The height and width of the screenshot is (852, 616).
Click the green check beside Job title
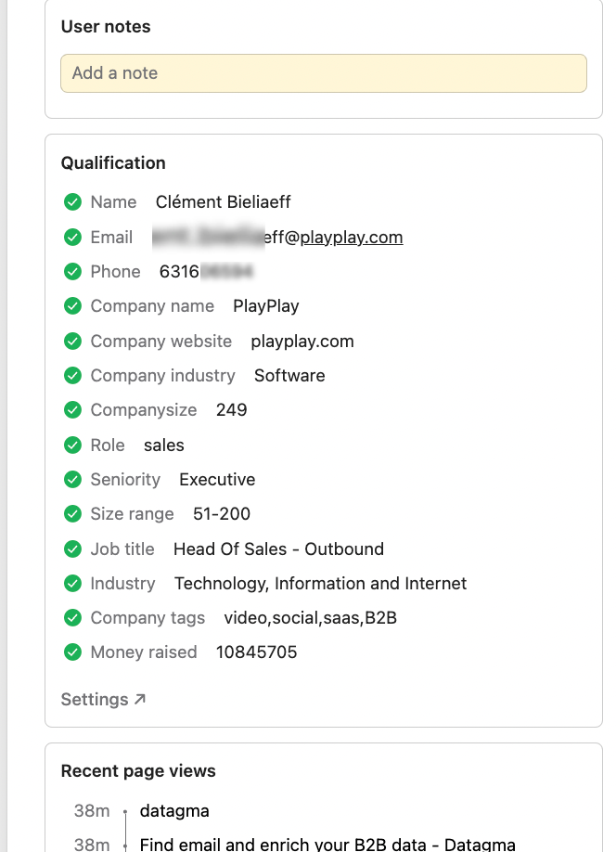[73, 549]
